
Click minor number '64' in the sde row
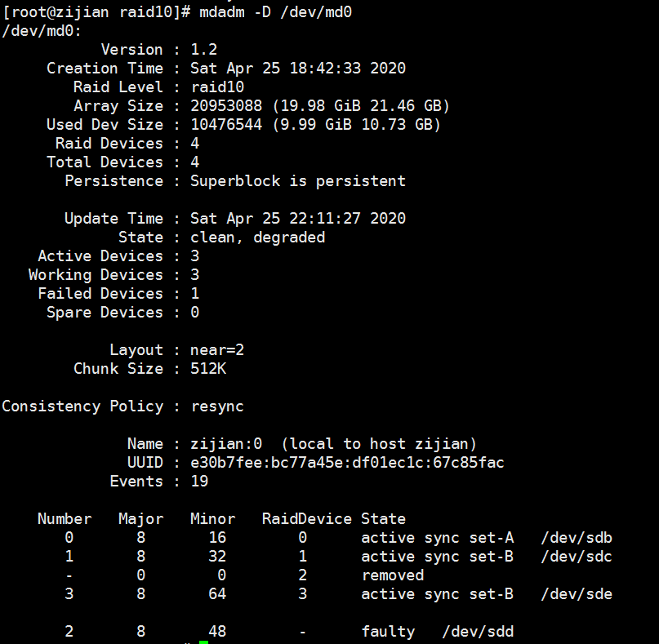pyautogui.click(x=217, y=594)
